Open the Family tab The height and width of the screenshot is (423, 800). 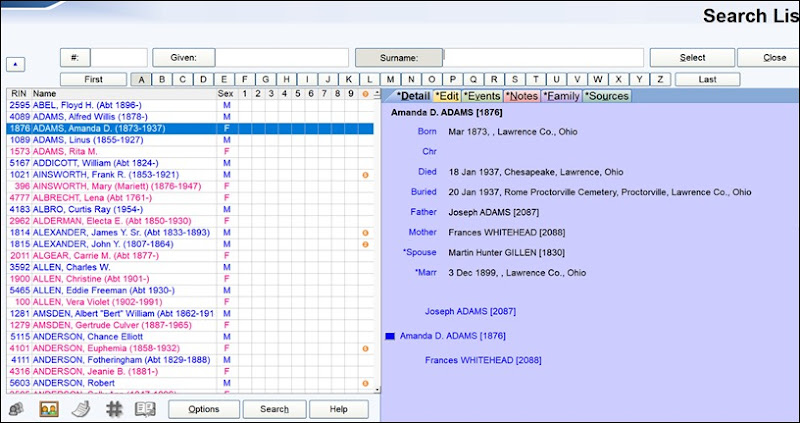(x=561, y=96)
